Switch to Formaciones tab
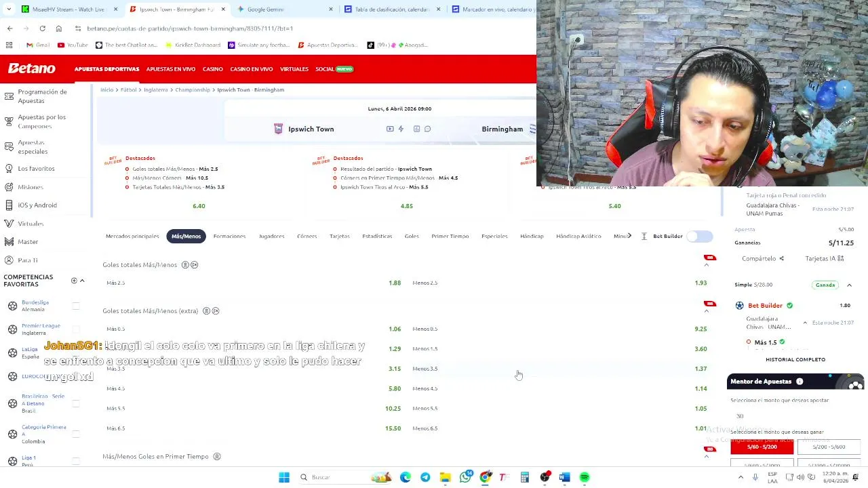 coord(229,236)
